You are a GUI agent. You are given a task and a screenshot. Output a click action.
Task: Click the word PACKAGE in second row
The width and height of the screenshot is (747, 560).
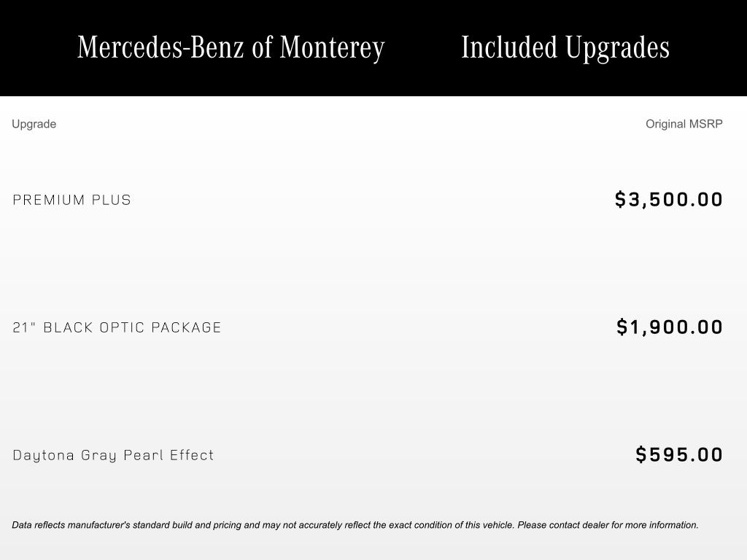pyautogui.click(x=186, y=327)
